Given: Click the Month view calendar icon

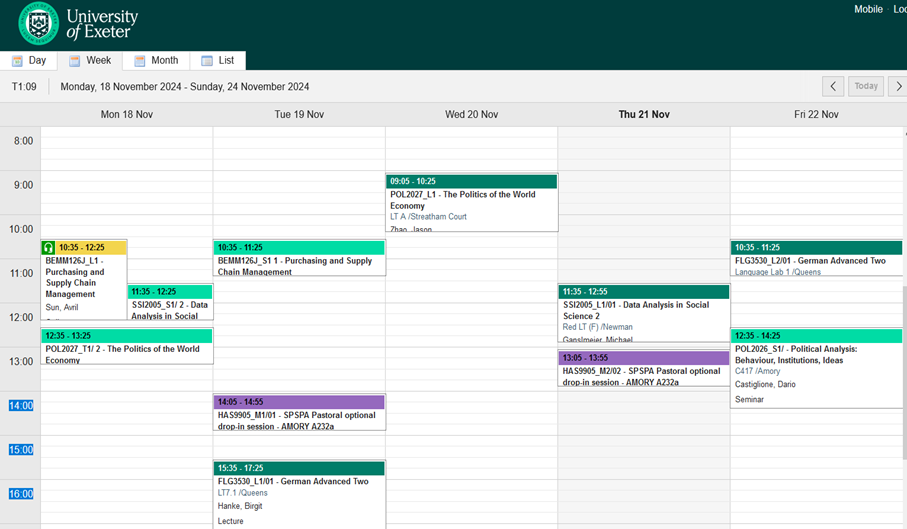Looking at the screenshot, I should pos(140,61).
